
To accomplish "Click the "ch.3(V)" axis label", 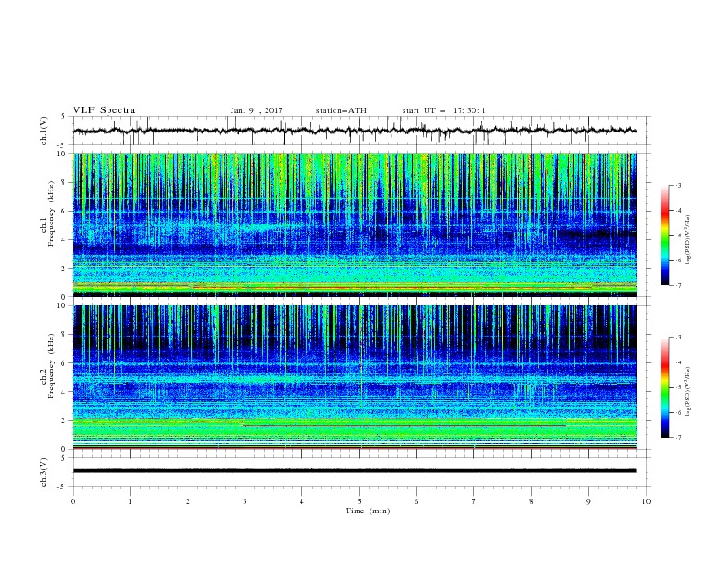I will point(44,472).
